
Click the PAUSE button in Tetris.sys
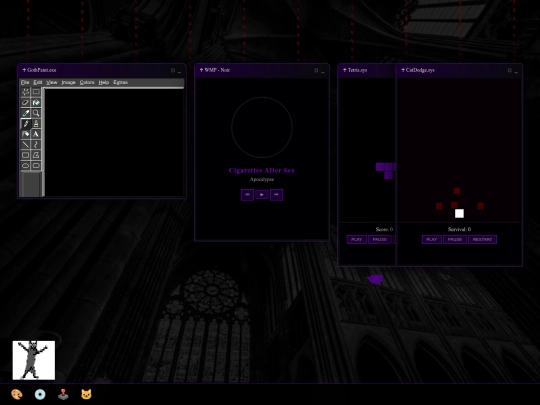pyautogui.click(x=380, y=239)
